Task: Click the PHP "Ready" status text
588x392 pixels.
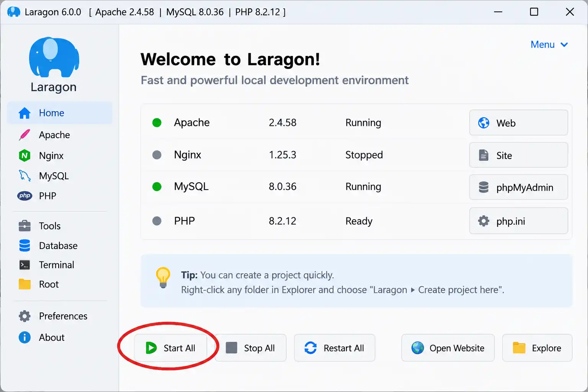Action: click(359, 221)
